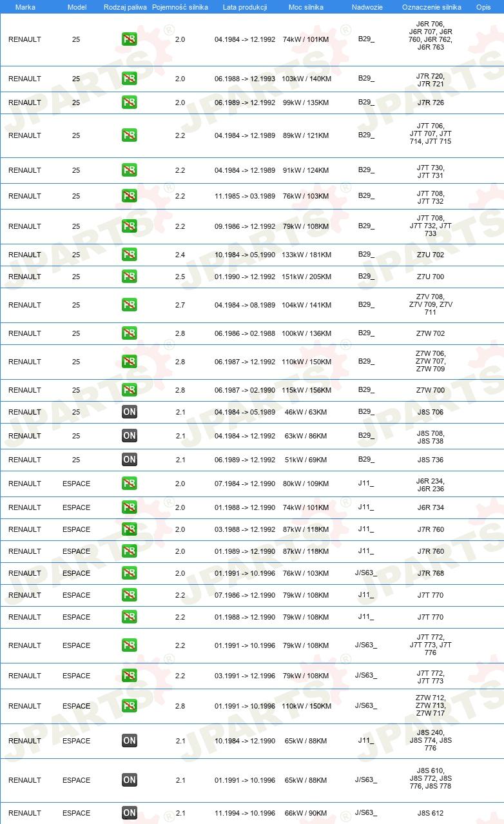This screenshot has height=824, width=504.
Task: Click the Moc silnika column header
Action: (x=307, y=6)
